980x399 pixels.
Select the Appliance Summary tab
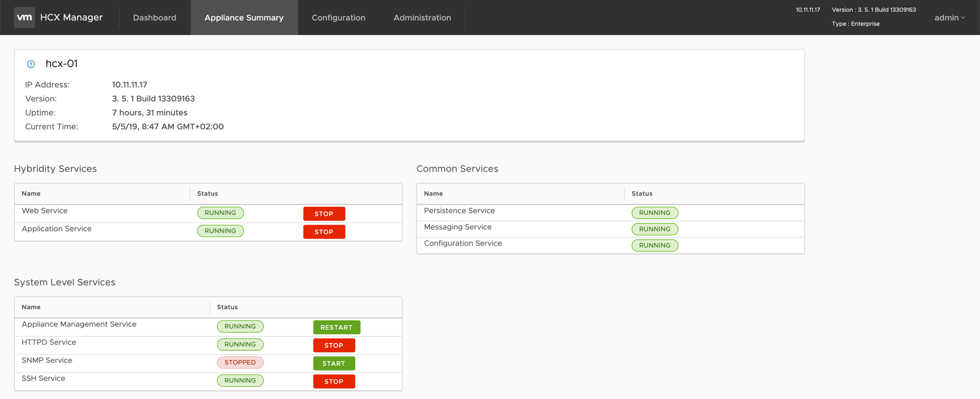[x=244, y=18]
